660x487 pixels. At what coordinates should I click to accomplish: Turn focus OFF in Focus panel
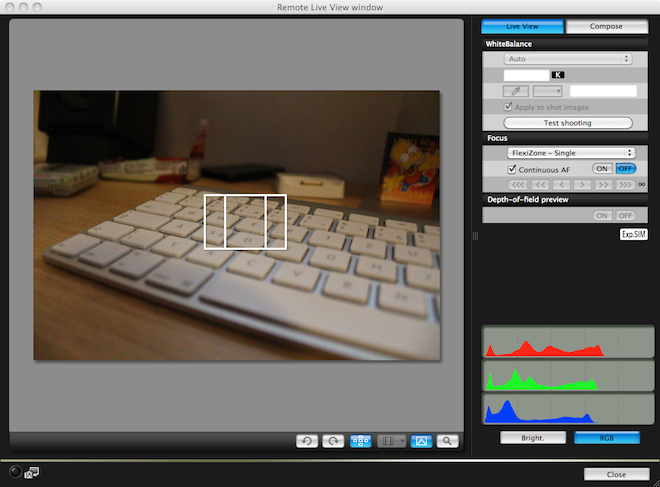pos(625,169)
